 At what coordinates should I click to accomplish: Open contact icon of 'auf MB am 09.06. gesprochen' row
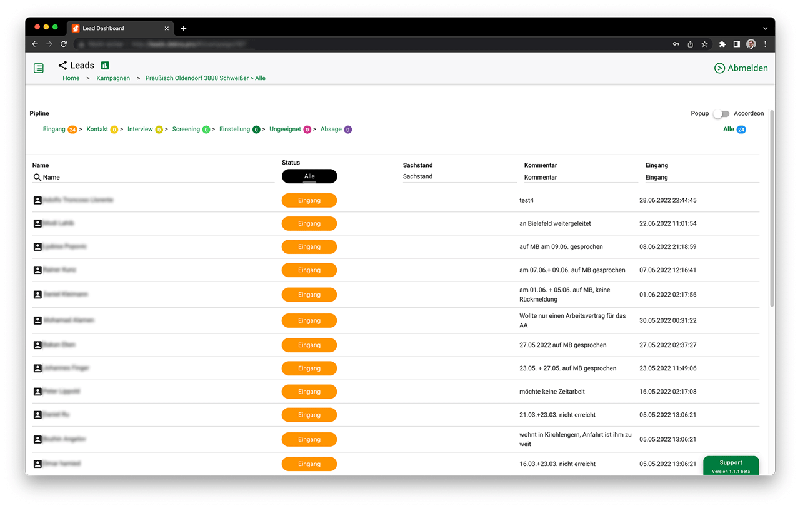pyautogui.click(x=38, y=247)
